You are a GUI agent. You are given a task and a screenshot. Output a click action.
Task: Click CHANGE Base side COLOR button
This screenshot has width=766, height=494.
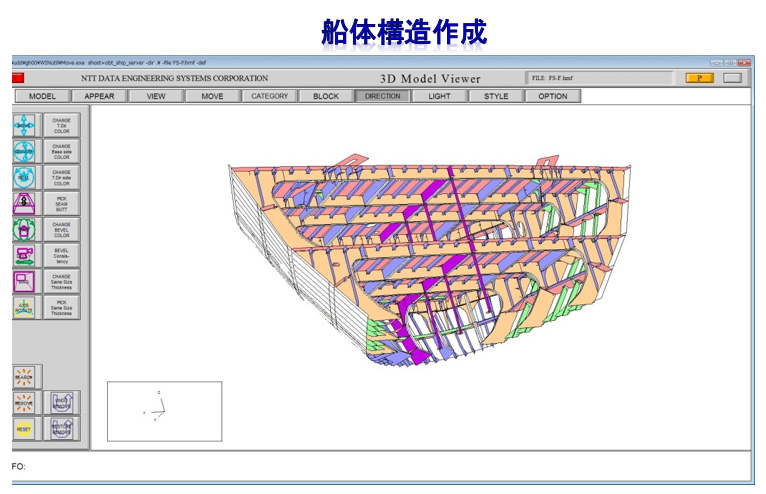pos(62,151)
